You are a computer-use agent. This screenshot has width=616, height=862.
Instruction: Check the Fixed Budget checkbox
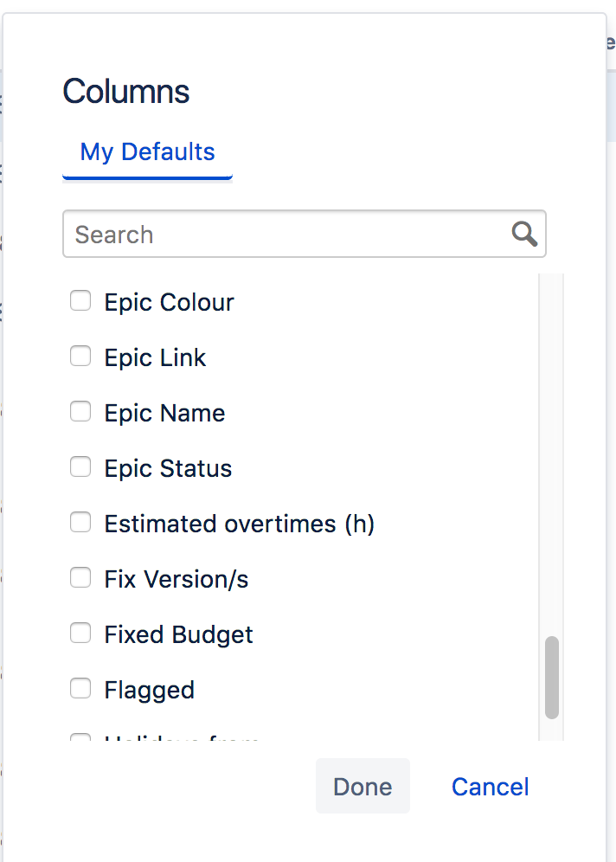click(80, 633)
